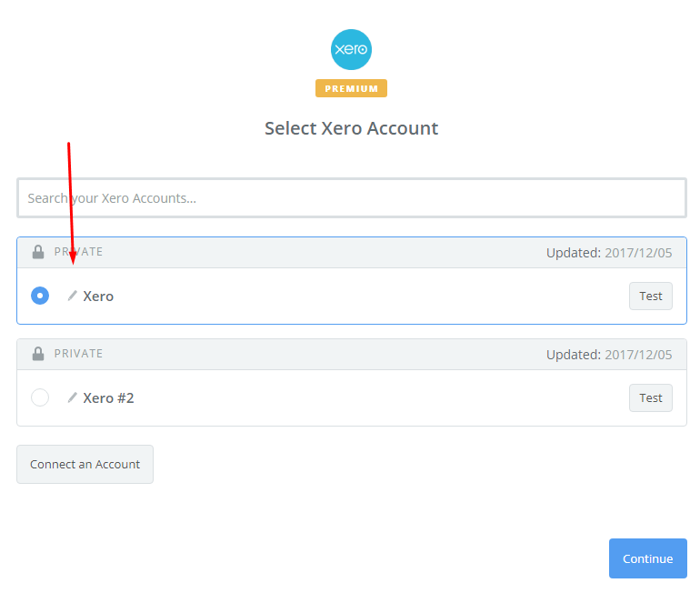This screenshot has width=700, height=593.
Task: Select the Xero #2 account radio button
Action: [x=40, y=397]
